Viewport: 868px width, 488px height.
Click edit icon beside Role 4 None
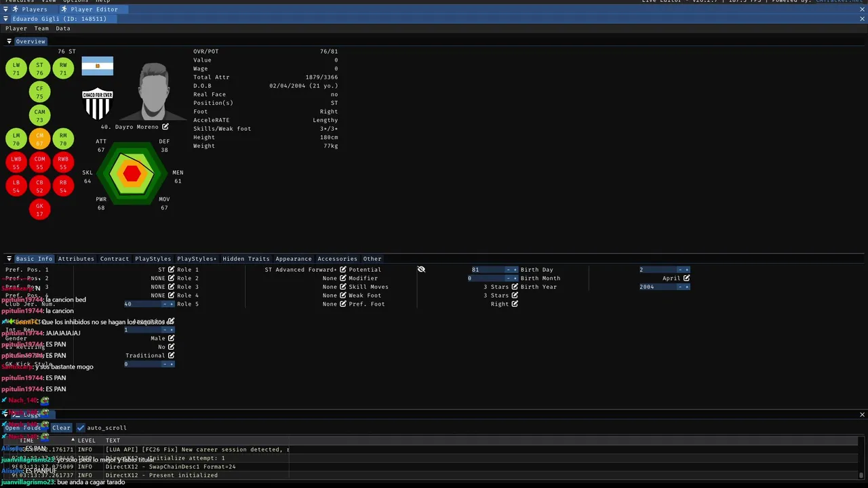343,296
